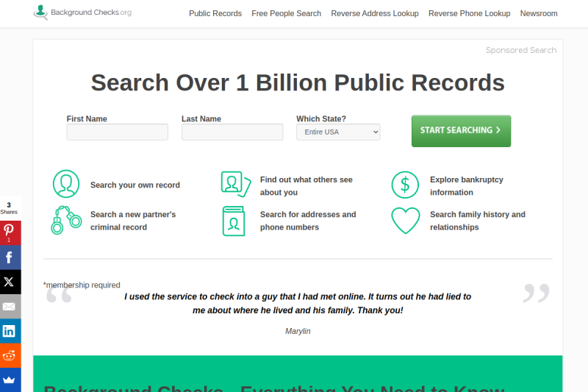
Task: Click the person icon for own record
Action: coord(66,184)
